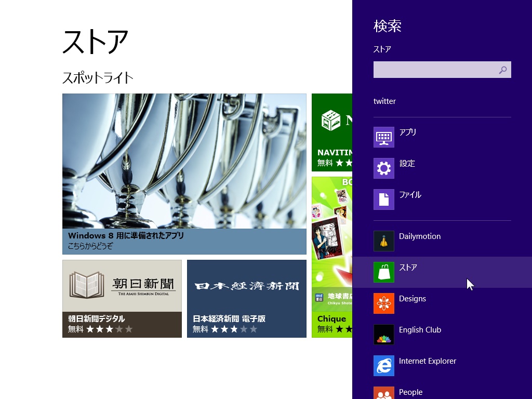The image size is (532, 399).
Task: Open the NAVITIME app title text
Action: pos(335,153)
